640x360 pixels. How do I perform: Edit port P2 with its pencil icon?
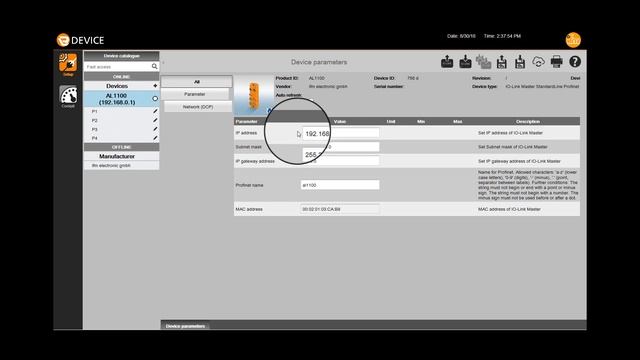[155, 120]
